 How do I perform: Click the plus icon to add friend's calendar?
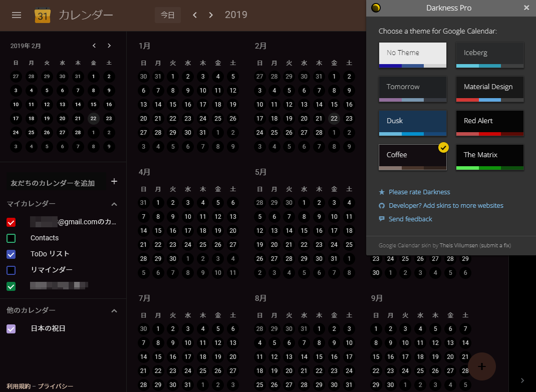pos(114,181)
